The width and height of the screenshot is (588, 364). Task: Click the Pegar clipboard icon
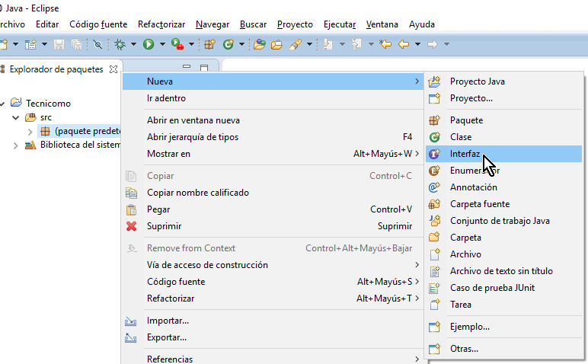pyautogui.click(x=131, y=209)
